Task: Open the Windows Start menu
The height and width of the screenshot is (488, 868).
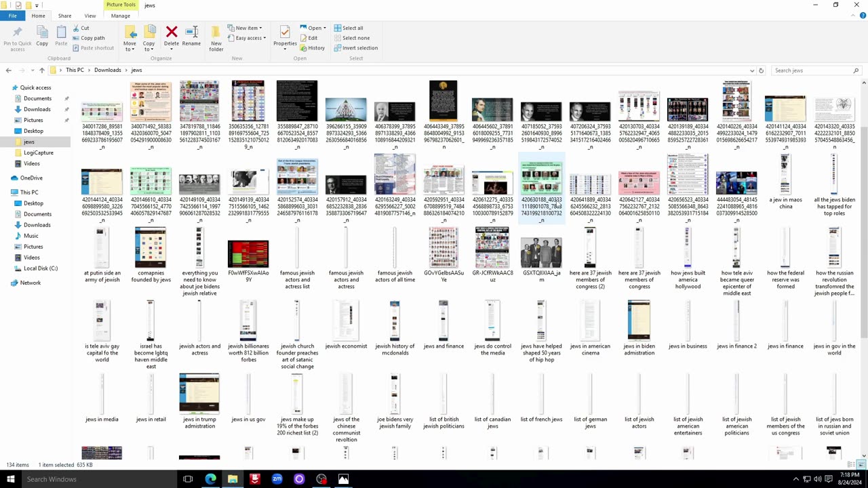Action: 10,479
